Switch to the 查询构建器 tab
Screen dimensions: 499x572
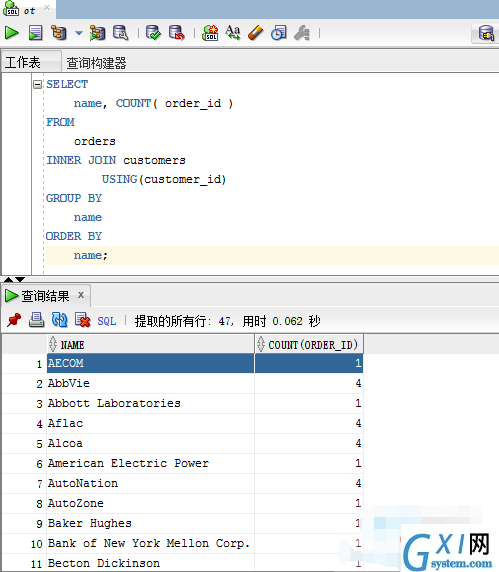tap(96, 63)
